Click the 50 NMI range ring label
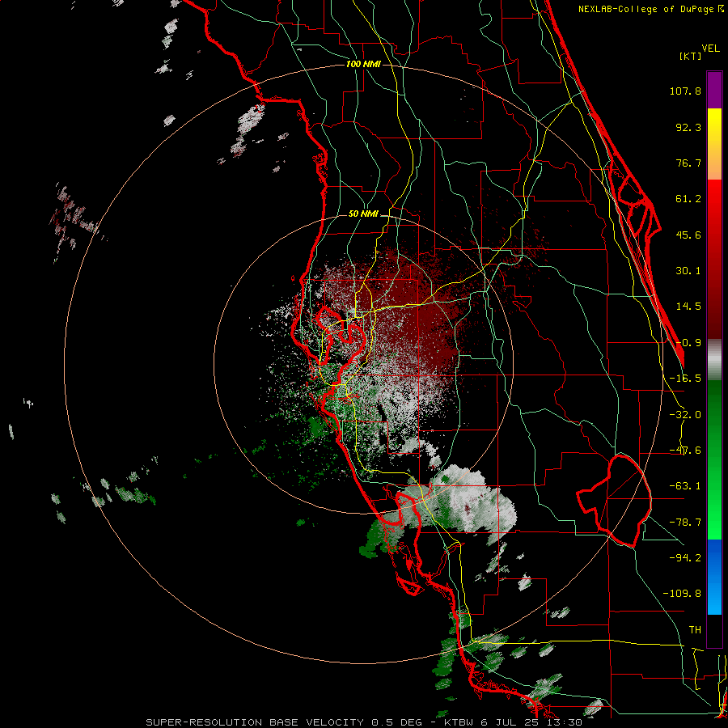The width and height of the screenshot is (728, 728). [x=363, y=214]
